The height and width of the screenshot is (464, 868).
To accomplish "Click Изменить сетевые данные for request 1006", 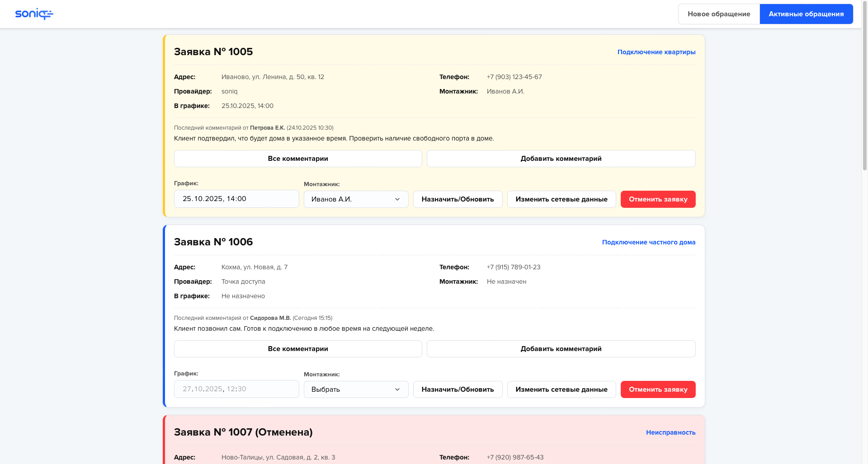I will click(x=561, y=389).
